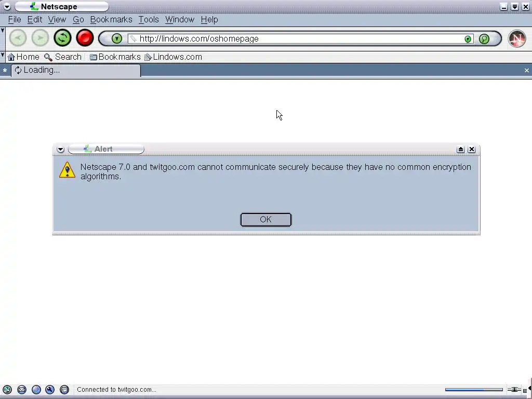Click the page loading progress bar
Screen dimensions: 532x399
[x=474, y=390]
